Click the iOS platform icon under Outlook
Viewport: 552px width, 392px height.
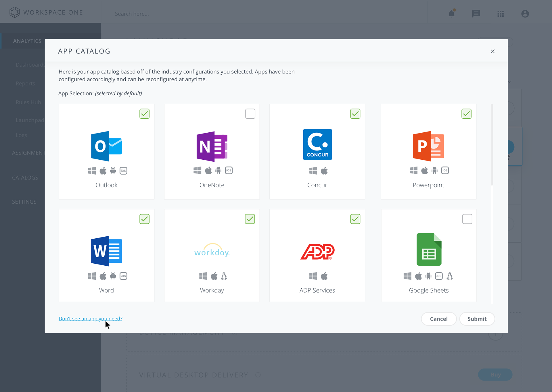pyautogui.click(x=123, y=171)
